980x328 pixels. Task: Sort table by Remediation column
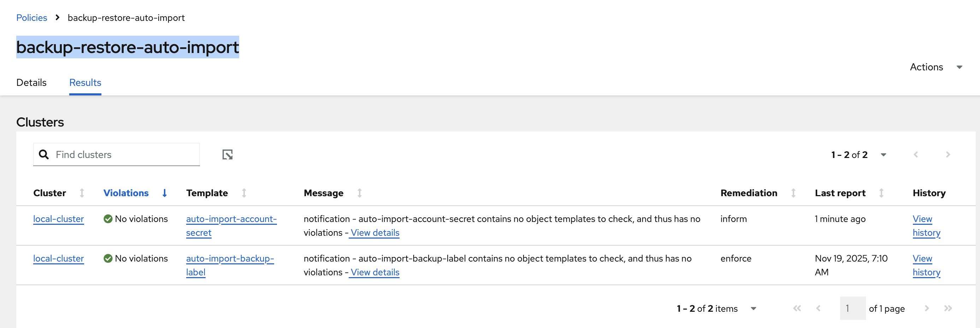click(x=793, y=193)
